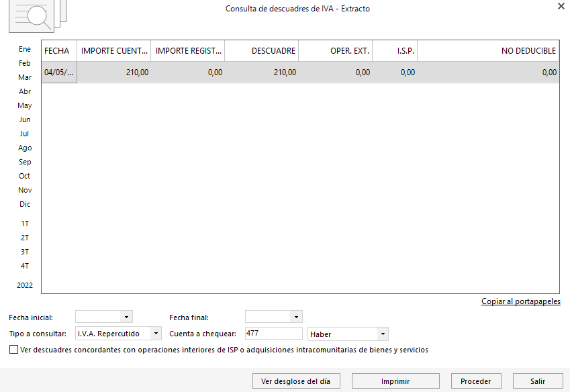Click the 0,00 I.S.P. cell

[395, 72]
